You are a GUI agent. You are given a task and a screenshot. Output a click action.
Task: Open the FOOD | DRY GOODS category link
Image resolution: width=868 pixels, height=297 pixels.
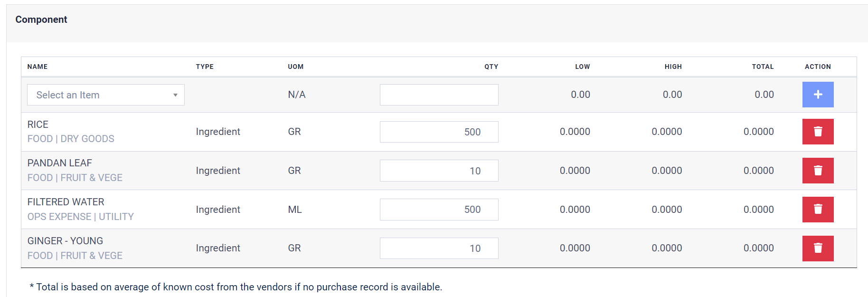coord(71,139)
